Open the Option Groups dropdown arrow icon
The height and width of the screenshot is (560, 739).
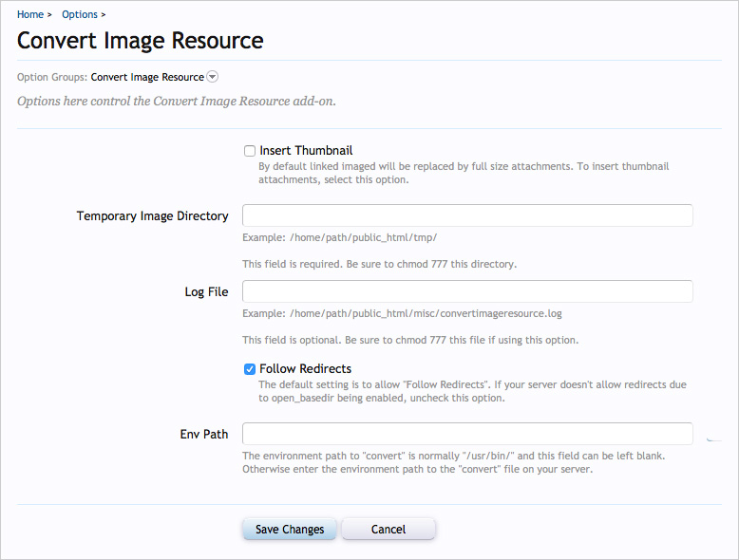tap(213, 77)
